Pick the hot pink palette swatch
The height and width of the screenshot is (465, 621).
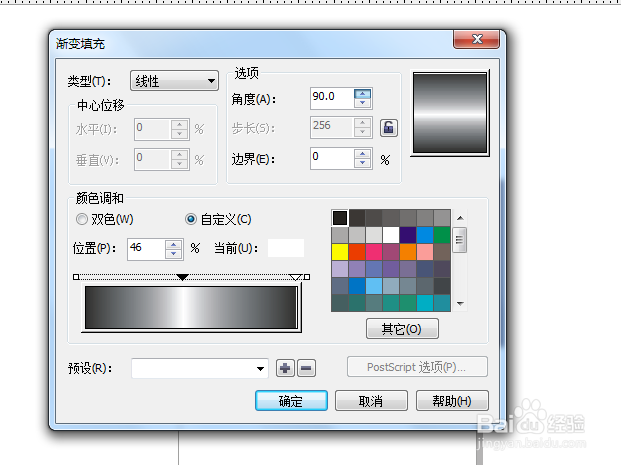374,252
